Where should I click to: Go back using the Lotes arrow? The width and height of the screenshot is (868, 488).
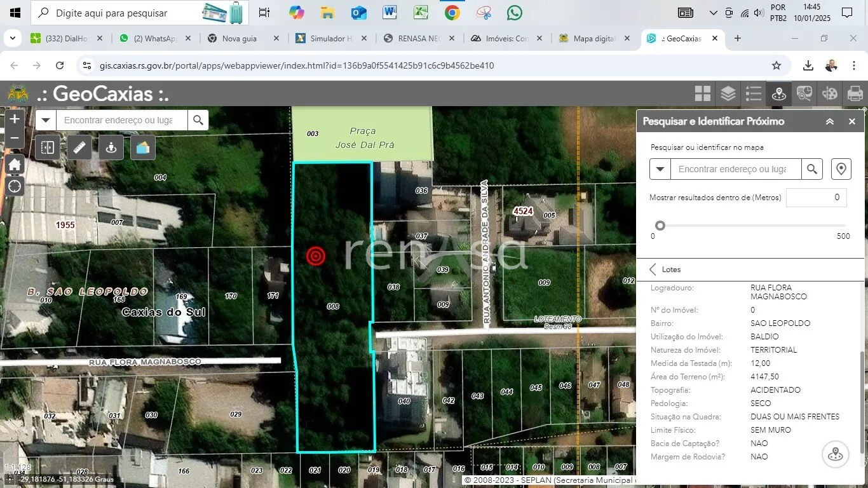pyautogui.click(x=653, y=269)
